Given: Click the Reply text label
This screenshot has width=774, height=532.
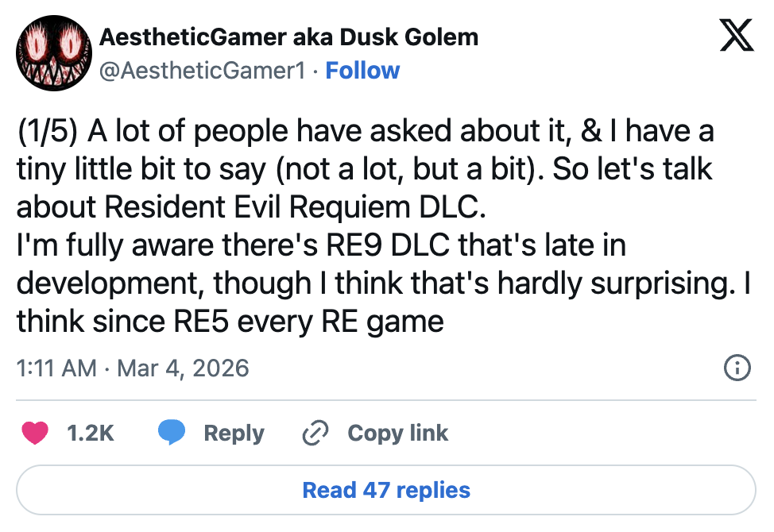Looking at the screenshot, I should pos(234,433).
